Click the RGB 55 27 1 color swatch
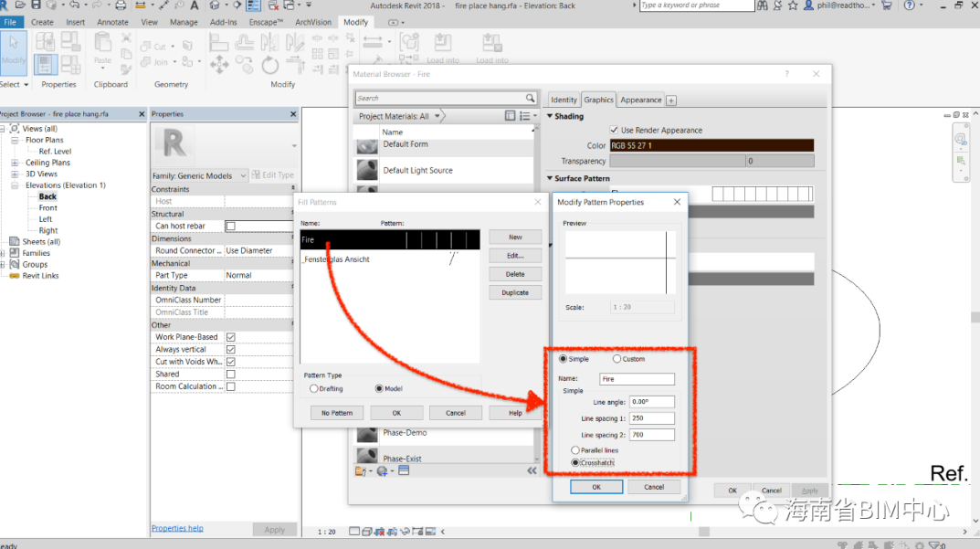The image size is (980, 549). [x=711, y=145]
